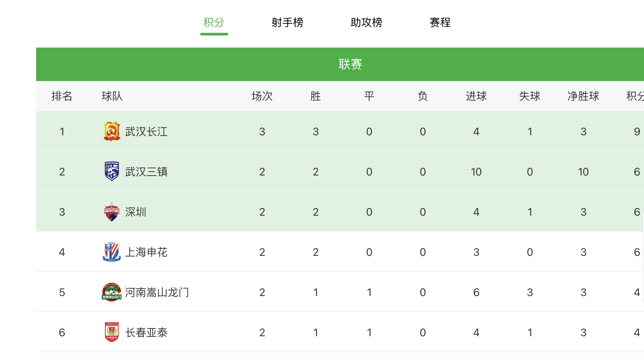Open the 上海申花 team name link
Viewport: 644px width, 359px height.
tap(146, 252)
